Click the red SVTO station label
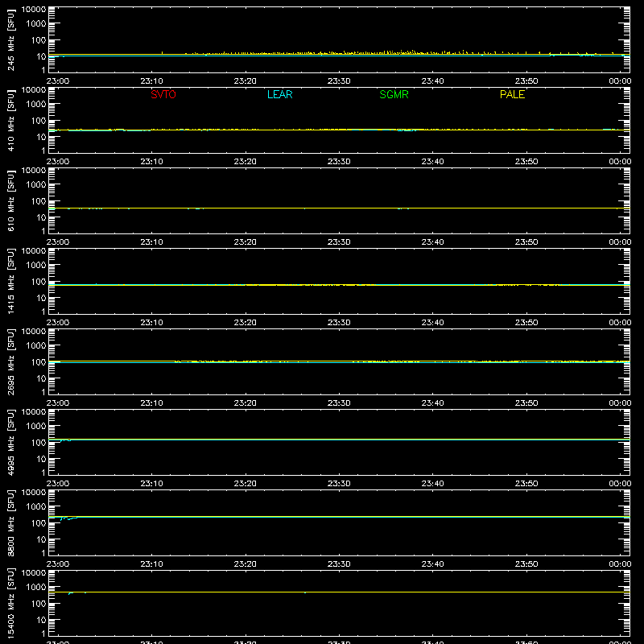Screen dimensions: 644x644 (163, 94)
